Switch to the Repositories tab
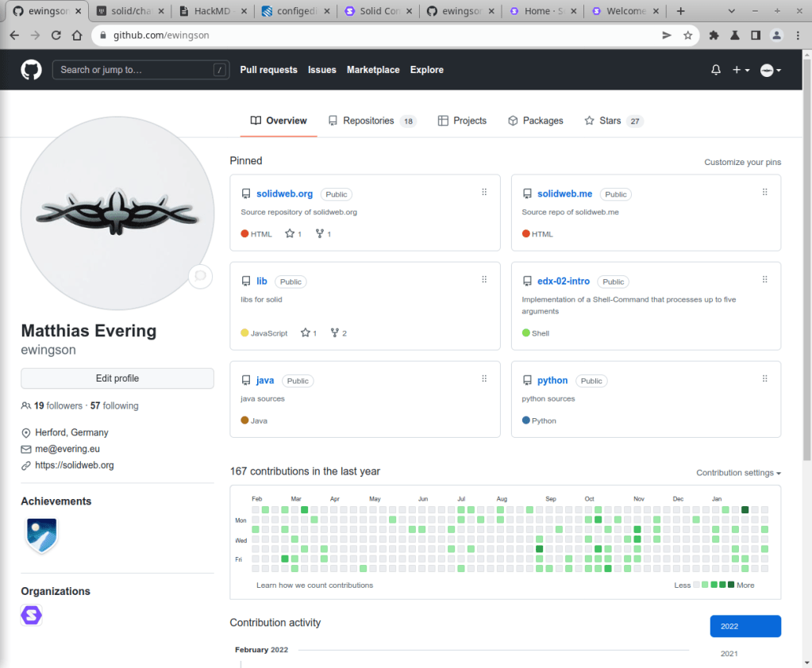The width and height of the screenshot is (812, 668). tap(371, 121)
